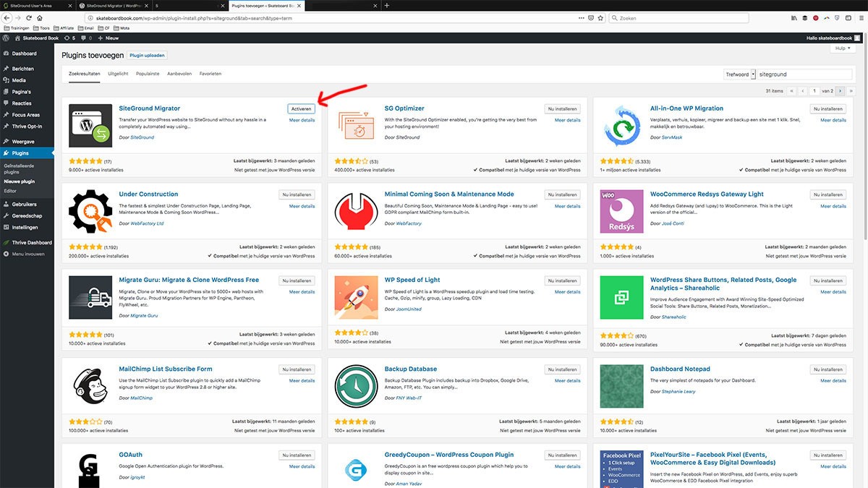Open the Nieuw menu in admin bar
The image size is (868, 488).
point(109,38)
